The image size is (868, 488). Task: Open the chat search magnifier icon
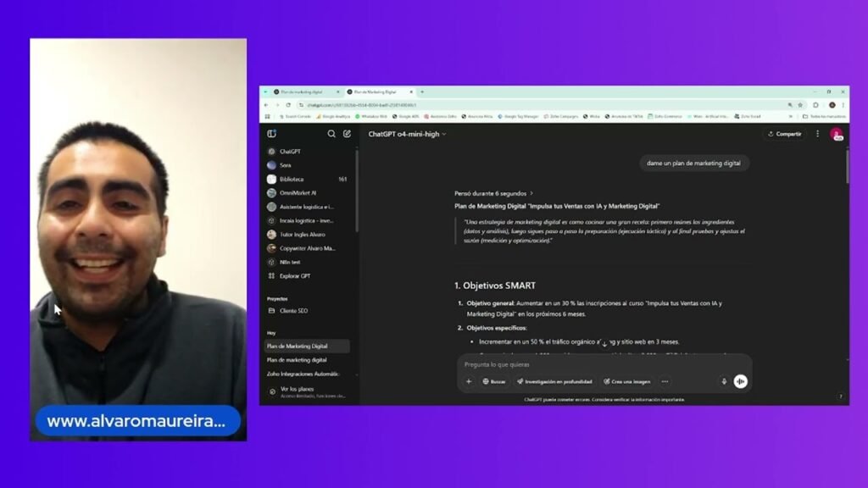pos(331,133)
